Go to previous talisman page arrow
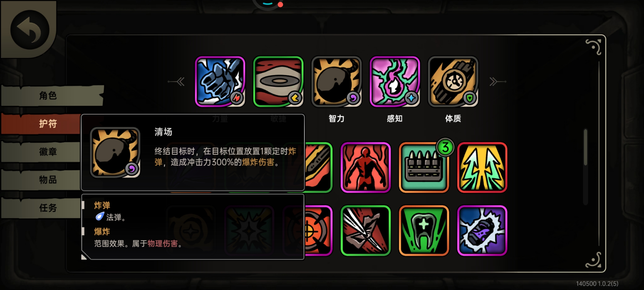The height and width of the screenshot is (290, 644). pos(176,81)
